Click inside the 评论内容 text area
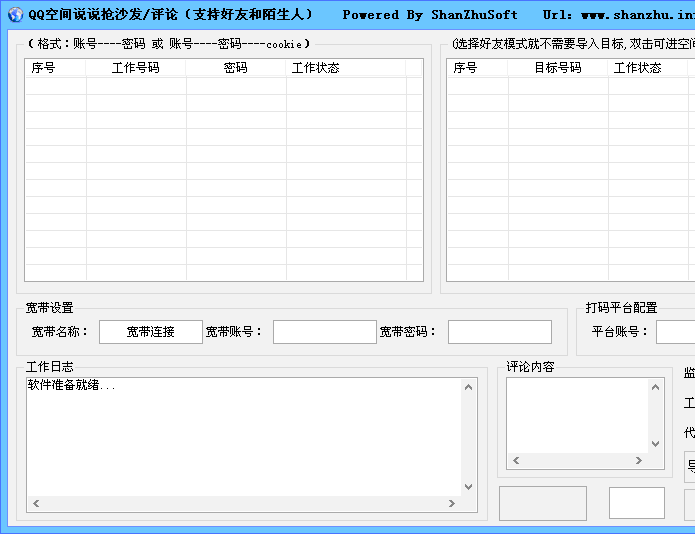 click(x=577, y=414)
